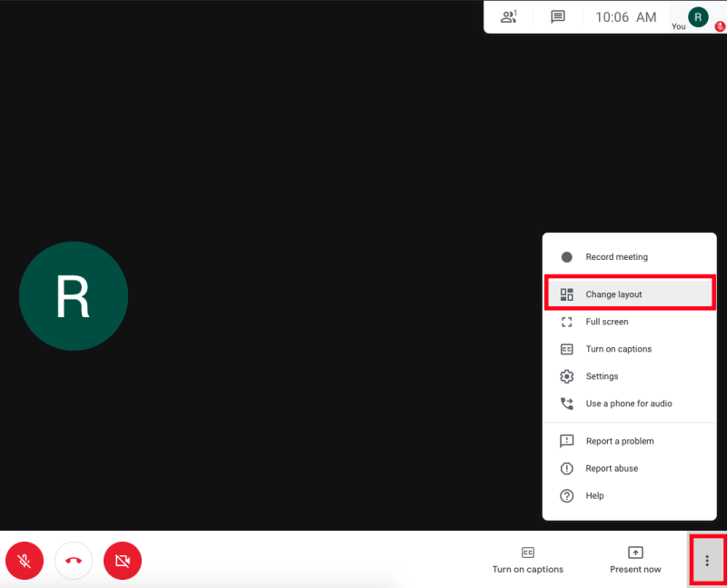Image resolution: width=727 pixels, height=588 pixels.
Task: Select the Full screen icon
Action: coord(567,322)
